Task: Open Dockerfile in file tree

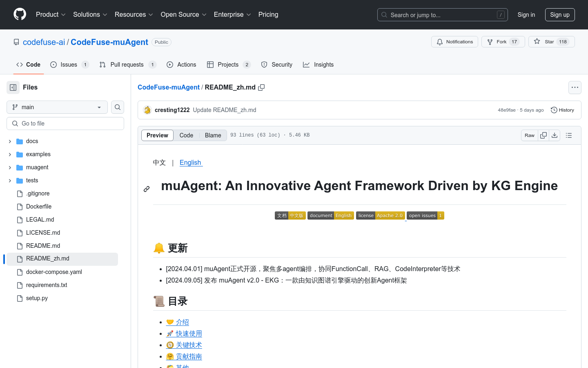Action: tap(39, 206)
